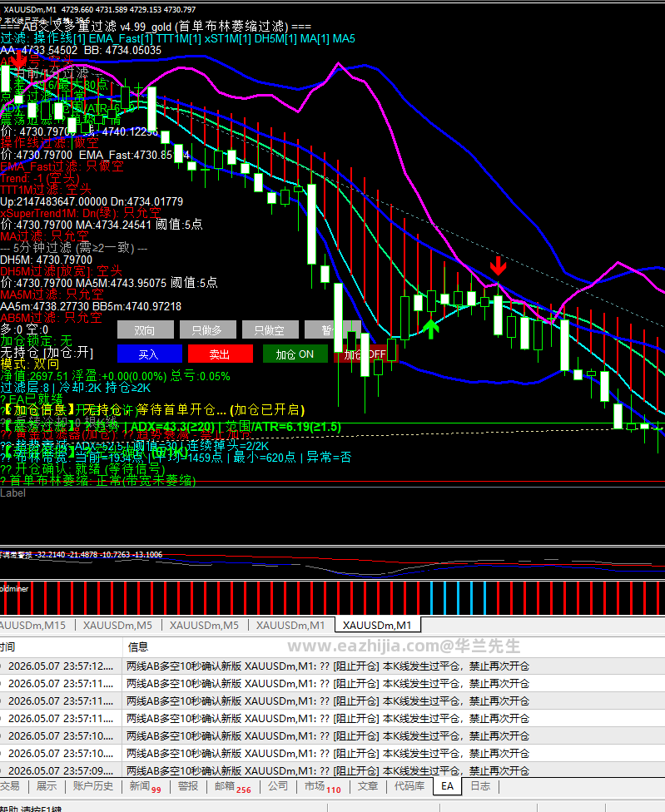Click the gray Label text object
Viewport: 665px width, 812px height.
coord(13,493)
